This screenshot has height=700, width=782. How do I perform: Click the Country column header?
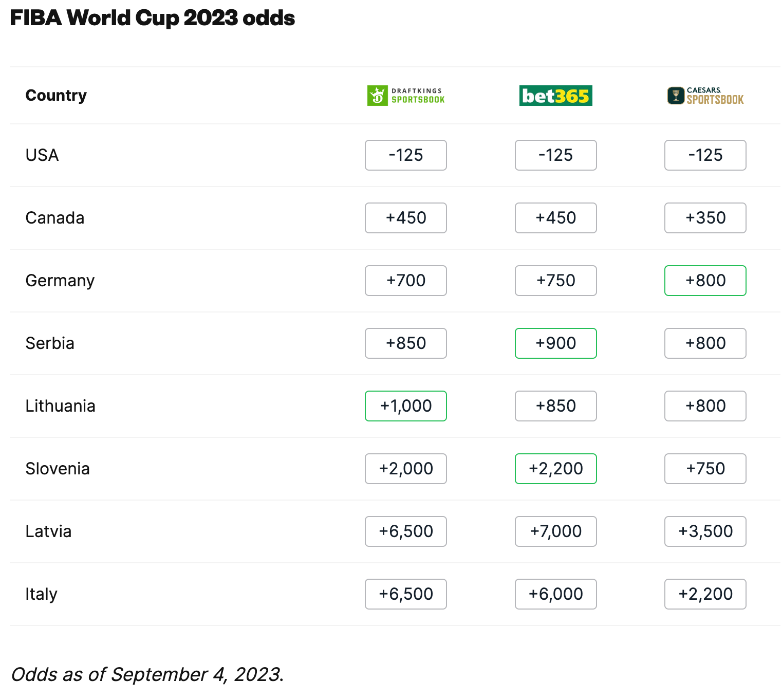pyautogui.click(x=56, y=96)
